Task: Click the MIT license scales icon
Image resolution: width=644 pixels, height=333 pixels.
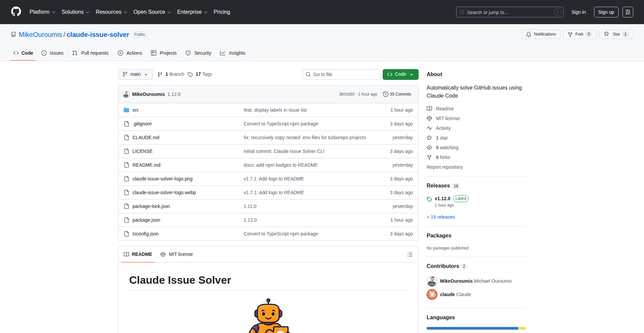Action: [430, 118]
